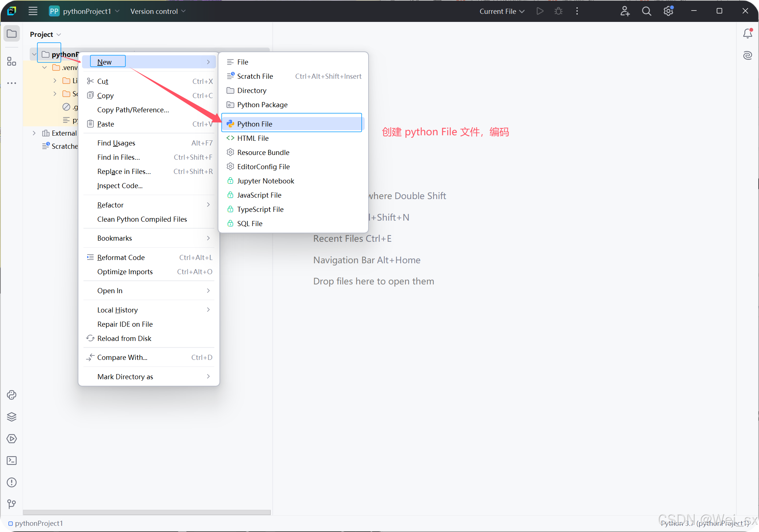Choose Scratch File in the New submenu
The image size is (759, 532).
click(255, 76)
